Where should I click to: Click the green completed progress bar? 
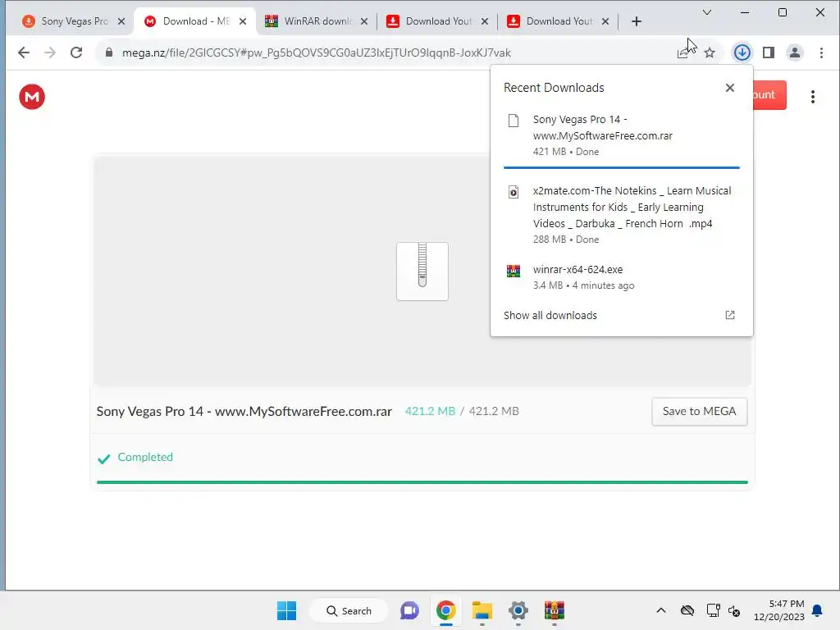pos(422,482)
